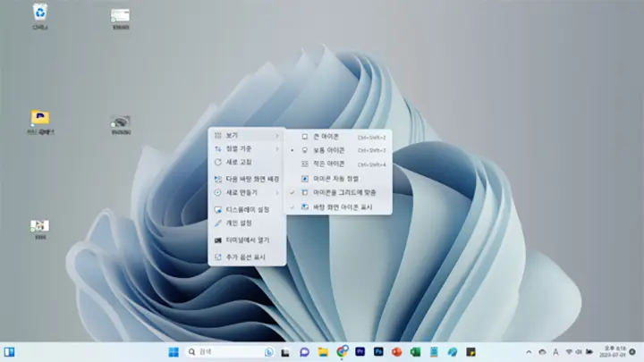Open the notification center bell icon
Image resolution: width=644 pixels, height=362 pixels.
(632, 352)
